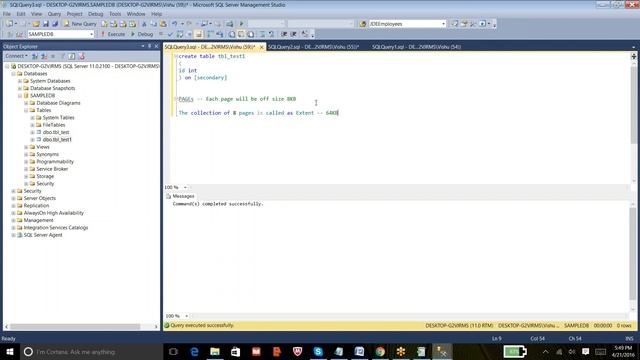Click Activity Monitor icon in Object Explorer
This screenshot has height=360, width=640.
click(81, 56)
